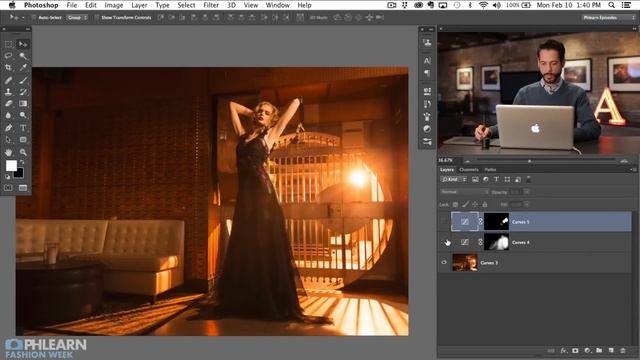The width and height of the screenshot is (640, 360).
Task: Open the Normal blending mode dropdown
Action: click(x=464, y=192)
